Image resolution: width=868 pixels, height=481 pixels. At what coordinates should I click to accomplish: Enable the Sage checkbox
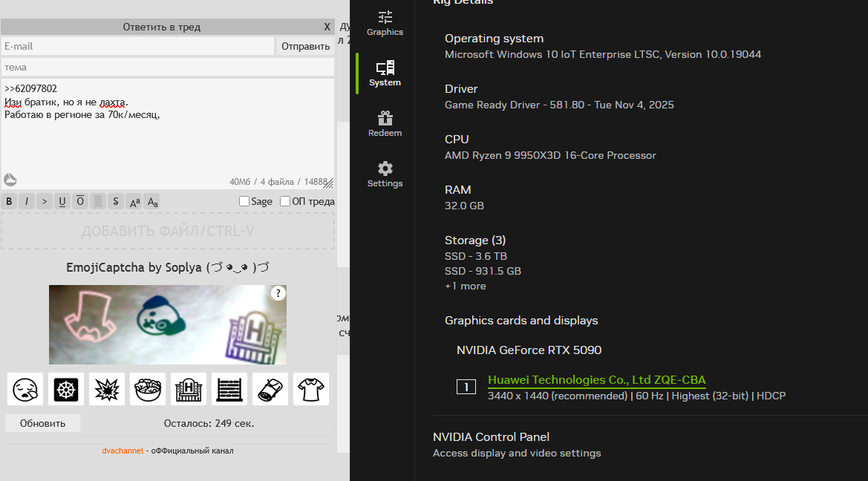[x=244, y=201]
